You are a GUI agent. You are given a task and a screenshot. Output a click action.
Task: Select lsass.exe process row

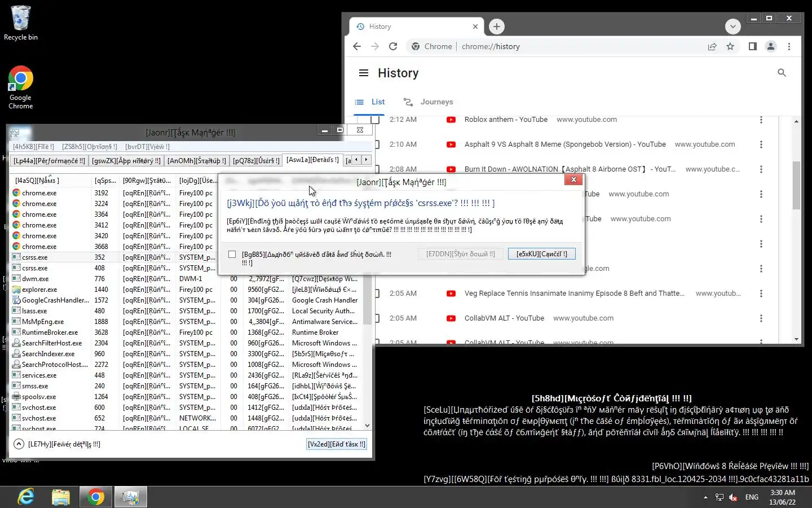point(186,311)
